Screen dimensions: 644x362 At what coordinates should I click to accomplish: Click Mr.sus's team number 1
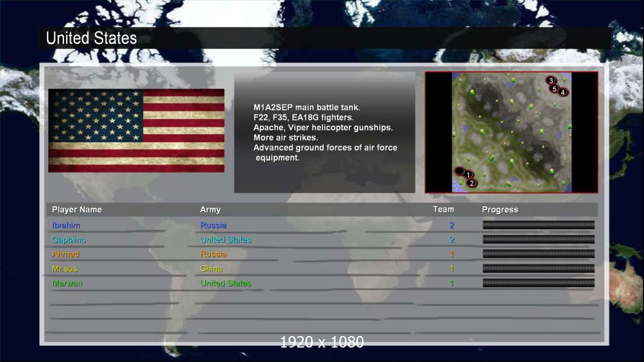click(x=452, y=268)
